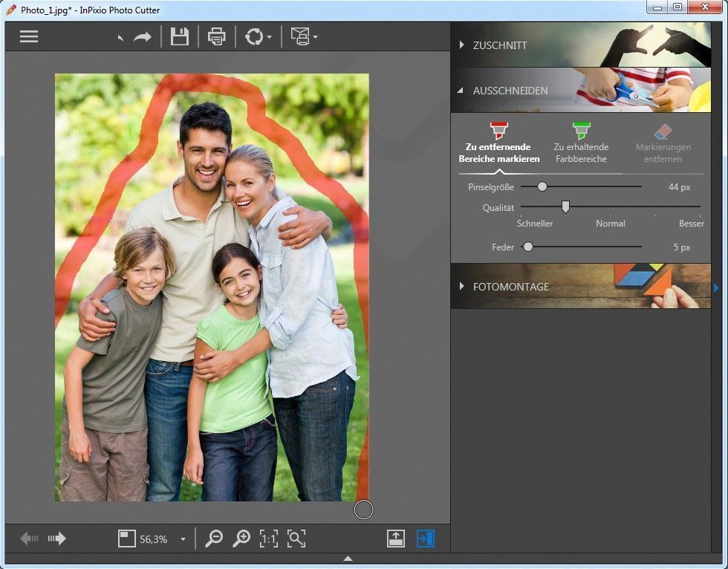The width and height of the screenshot is (728, 569).
Task: Open the zoom percentage dropdown
Action: click(x=183, y=540)
